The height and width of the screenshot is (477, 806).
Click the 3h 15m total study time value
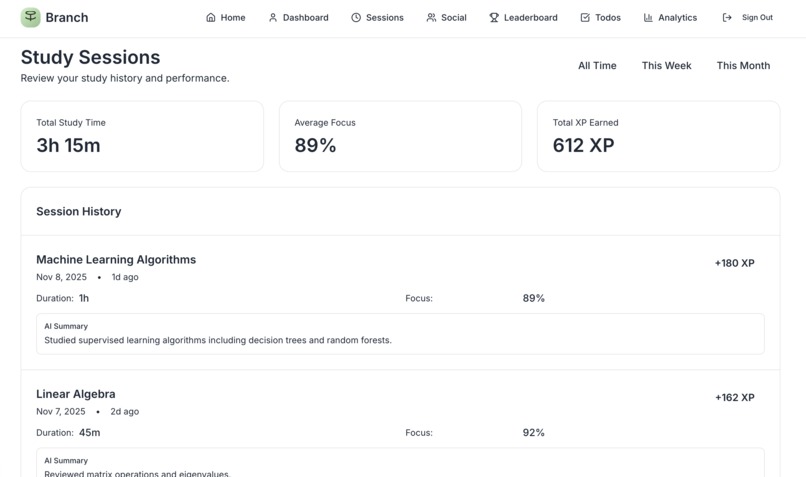[68, 145]
